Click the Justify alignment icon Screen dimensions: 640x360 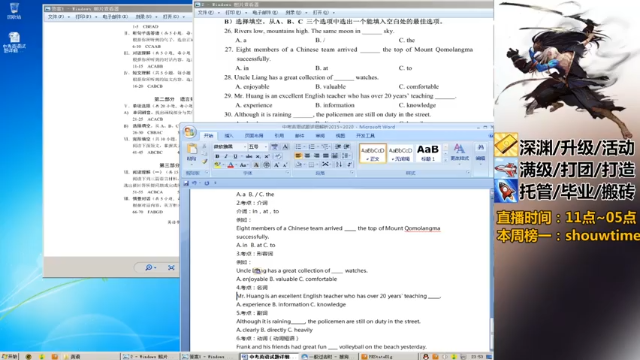325,156
